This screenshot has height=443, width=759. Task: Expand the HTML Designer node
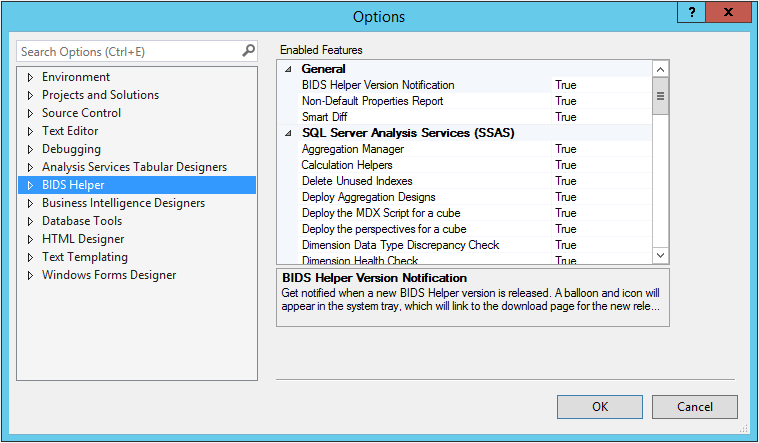[x=30, y=239]
